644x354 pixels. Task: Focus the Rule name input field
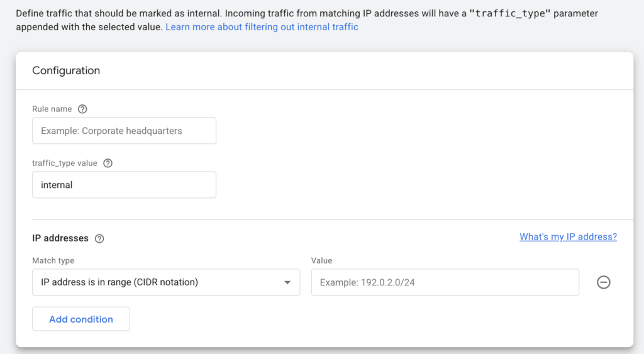(x=124, y=131)
